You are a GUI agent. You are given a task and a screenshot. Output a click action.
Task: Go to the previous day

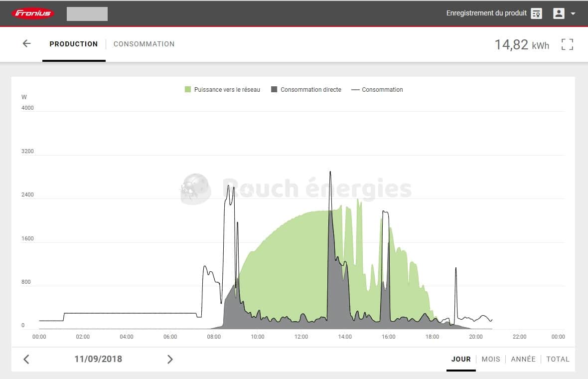click(x=26, y=359)
